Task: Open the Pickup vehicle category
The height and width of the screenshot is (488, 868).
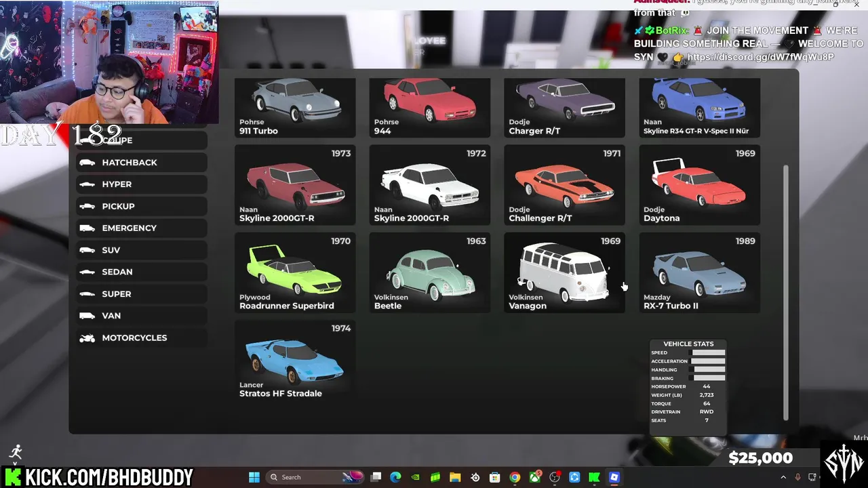Action: click(142, 206)
